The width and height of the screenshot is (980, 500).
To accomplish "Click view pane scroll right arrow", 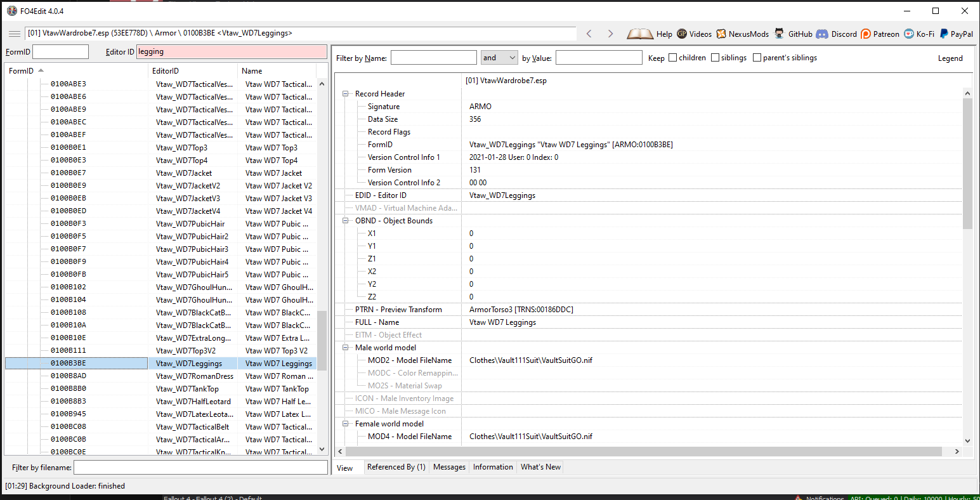I will coord(957,451).
